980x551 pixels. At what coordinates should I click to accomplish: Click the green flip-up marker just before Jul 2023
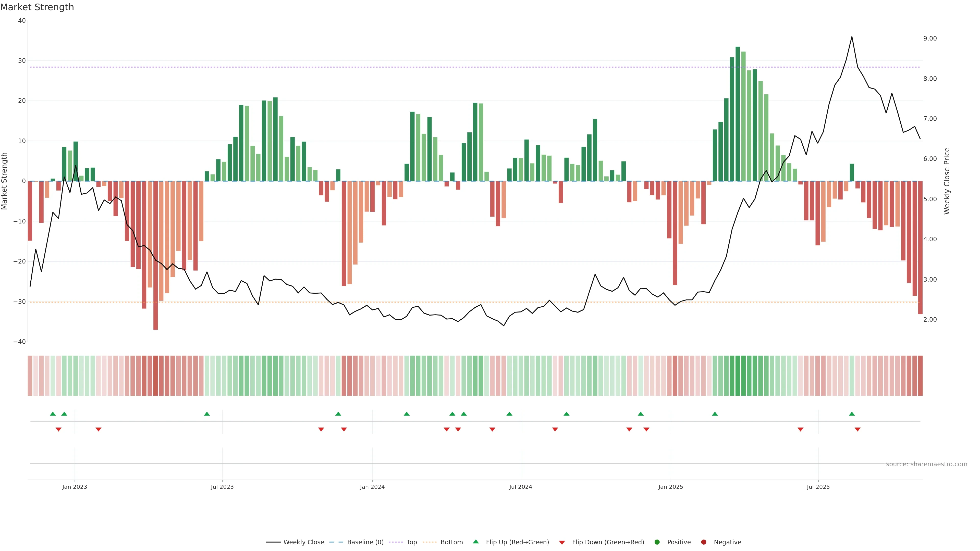(x=207, y=414)
